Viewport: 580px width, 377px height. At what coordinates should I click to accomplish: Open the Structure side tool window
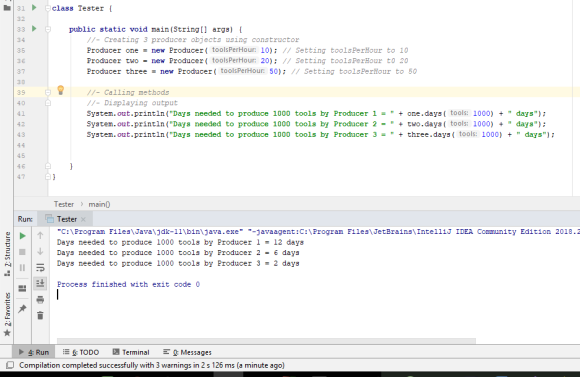pyautogui.click(x=7, y=254)
